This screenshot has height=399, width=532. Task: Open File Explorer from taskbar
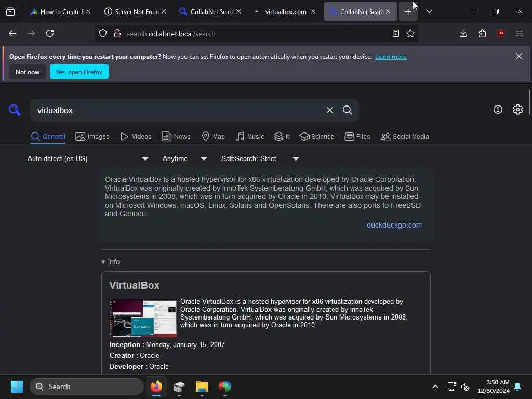coord(202,387)
